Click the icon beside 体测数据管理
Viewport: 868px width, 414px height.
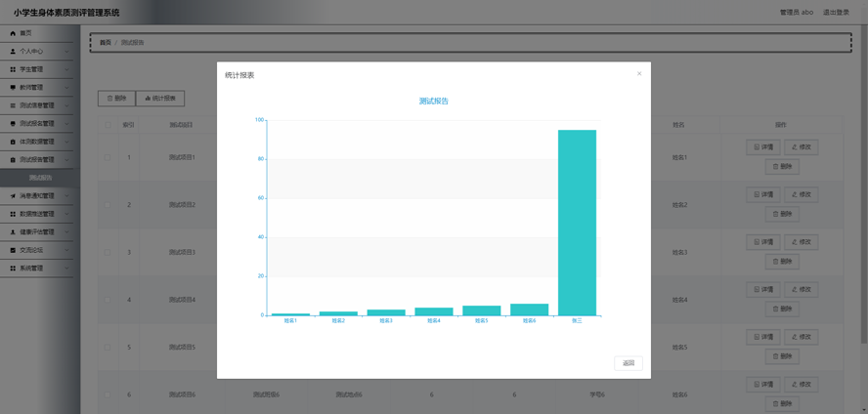click(13, 142)
